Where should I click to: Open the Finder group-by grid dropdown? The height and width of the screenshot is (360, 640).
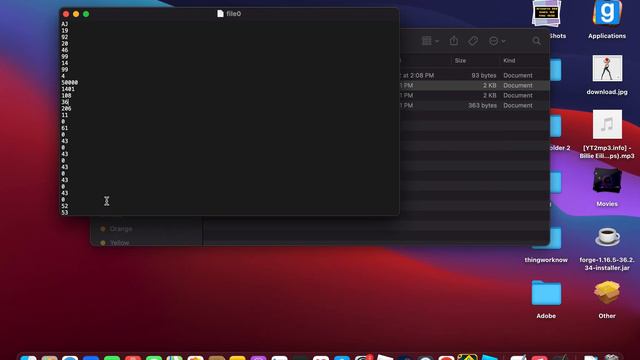coord(430,41)
